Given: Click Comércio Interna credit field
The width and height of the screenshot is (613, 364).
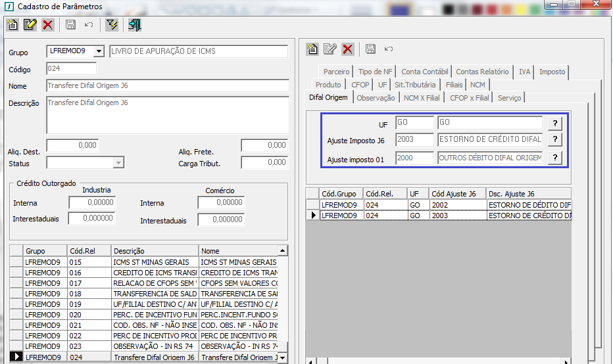Looking at the screenshot, I should tap(221, 202).
